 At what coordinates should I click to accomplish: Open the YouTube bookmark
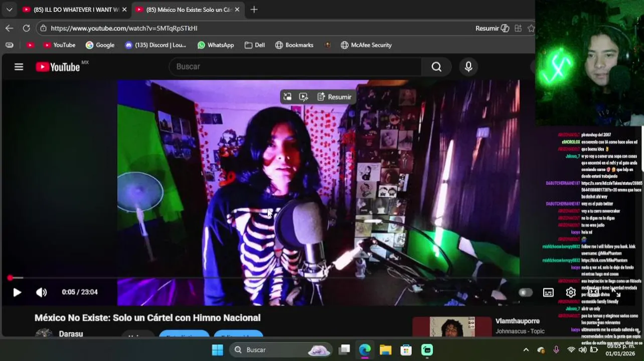tap(59, 45)
